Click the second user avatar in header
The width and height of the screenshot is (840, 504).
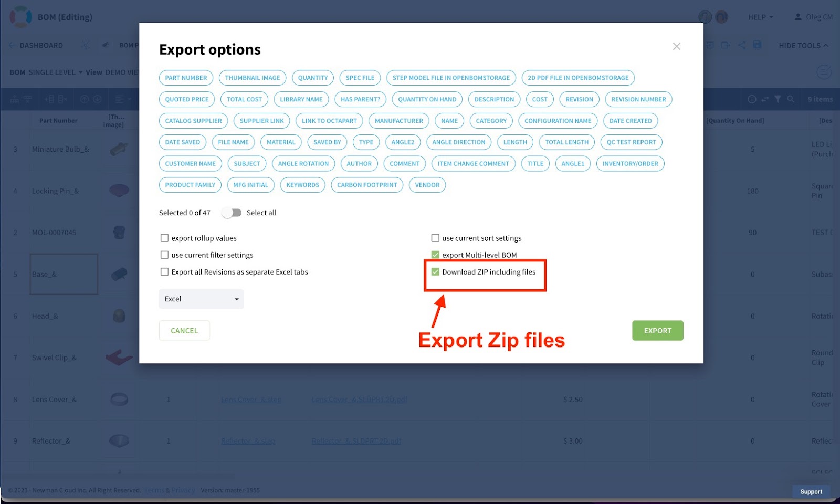coord(721,17)
